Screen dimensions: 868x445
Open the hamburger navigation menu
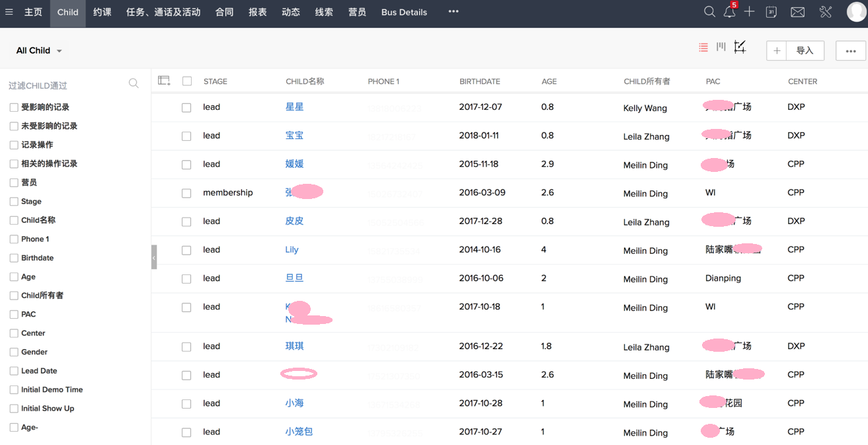tap(9, 12)
